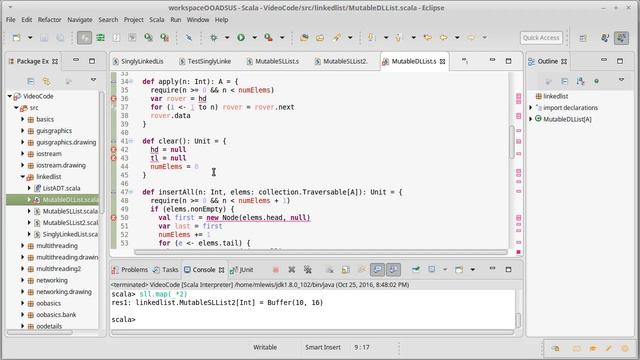The width and height of the screenshot is (640, 360).
Task: Open the Window menu
Action: (198, 20)
